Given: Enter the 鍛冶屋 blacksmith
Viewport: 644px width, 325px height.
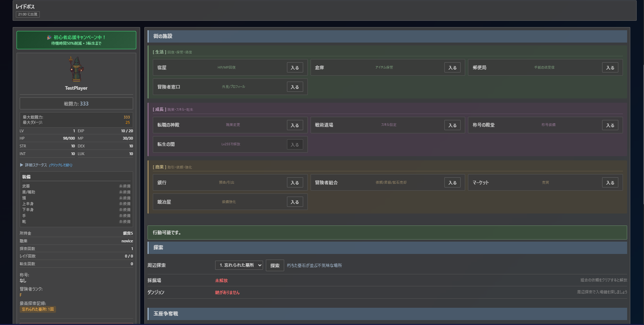Looking at the screenshot, I should pos(295,202).
